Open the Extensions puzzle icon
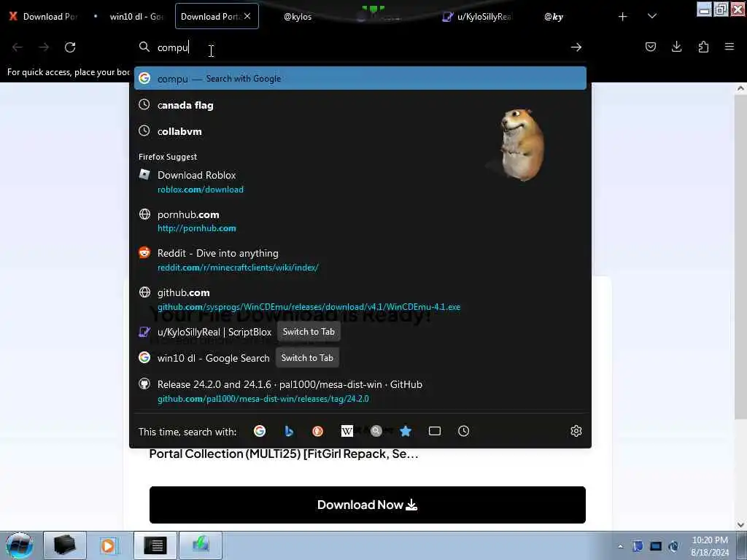The image size is (747, 560). click(703, 47)
